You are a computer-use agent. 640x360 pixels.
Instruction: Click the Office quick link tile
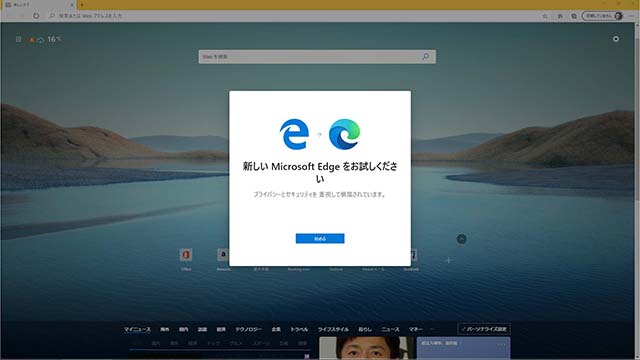tap(186, 259)
